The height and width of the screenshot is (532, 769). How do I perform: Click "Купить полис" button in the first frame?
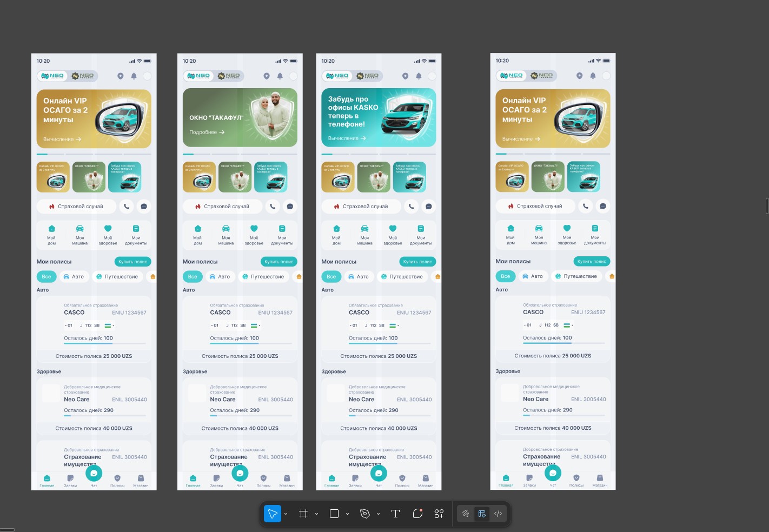(x=132, y=262)
